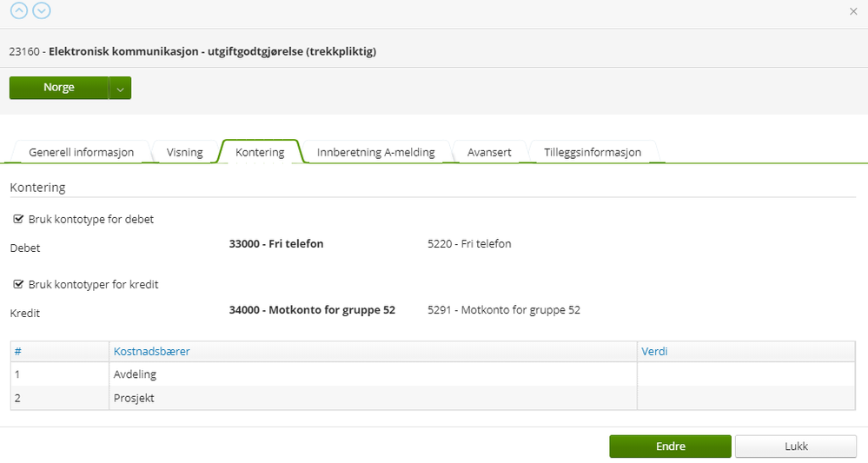
Task: Click the Verdi cell for Prosjekt
Action: point(745,398)
